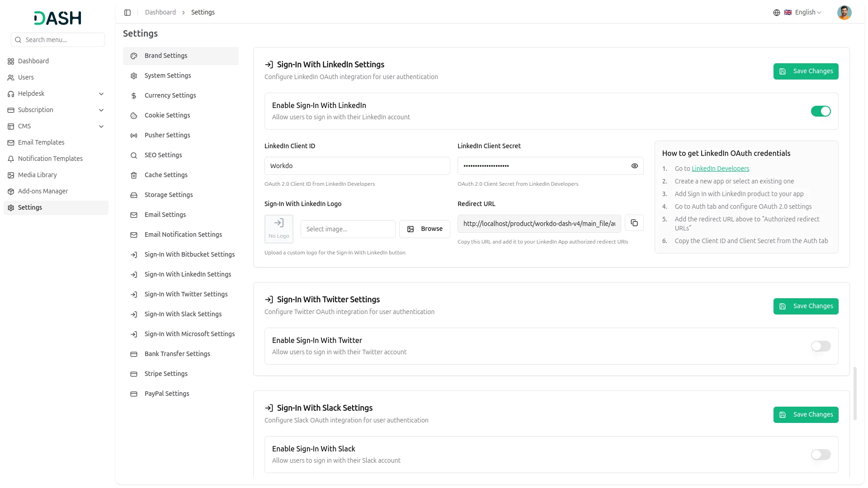Click the Cookie Settings icon
868x488 pixels.
pos(134,116)
